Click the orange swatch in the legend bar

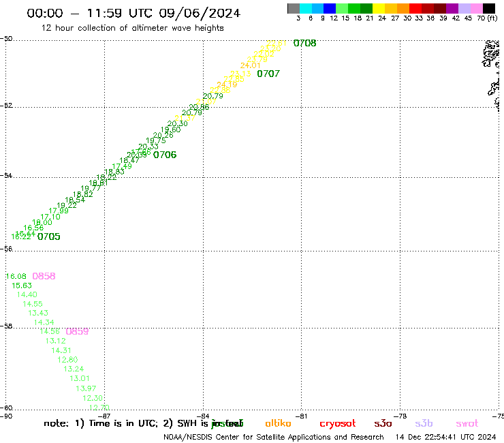(x=403, y=8)
